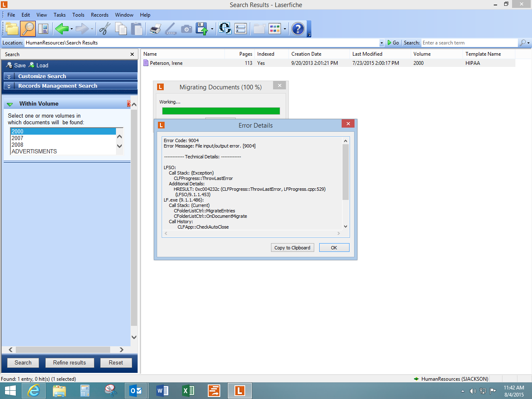Viewport: 532px width, 399px height.
Task: Remove the Within Volume filter red X
Action: 129,103
